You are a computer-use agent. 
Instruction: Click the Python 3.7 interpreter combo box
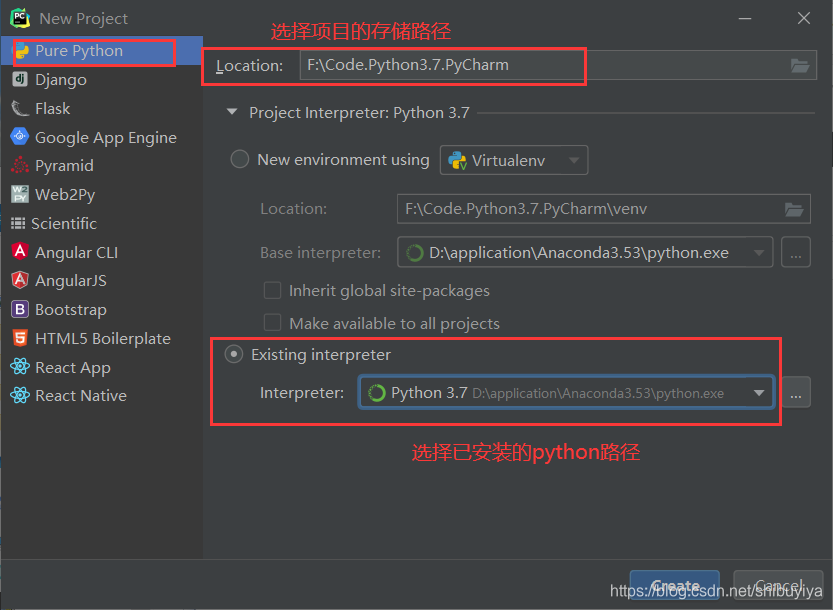(x=566, y=393)
